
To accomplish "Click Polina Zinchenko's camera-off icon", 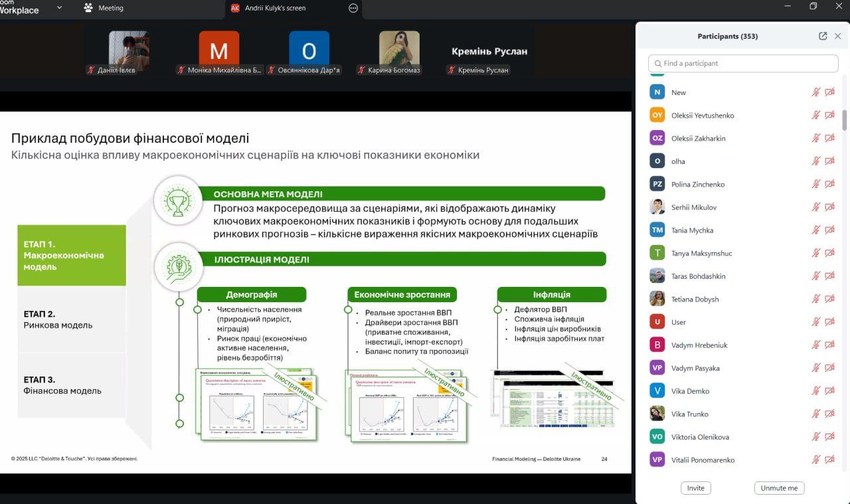I will tap(829, 185).
